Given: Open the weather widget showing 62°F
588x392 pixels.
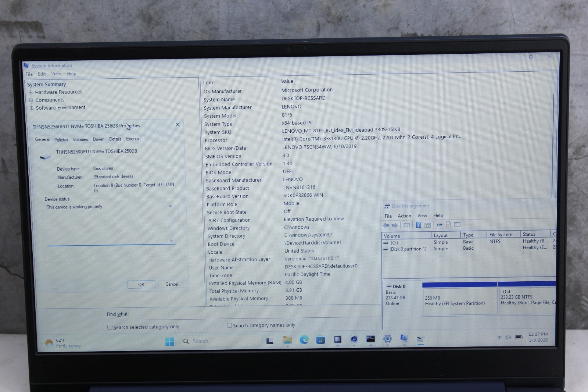Looking at the screenshot, I should (x=63, y=343).
